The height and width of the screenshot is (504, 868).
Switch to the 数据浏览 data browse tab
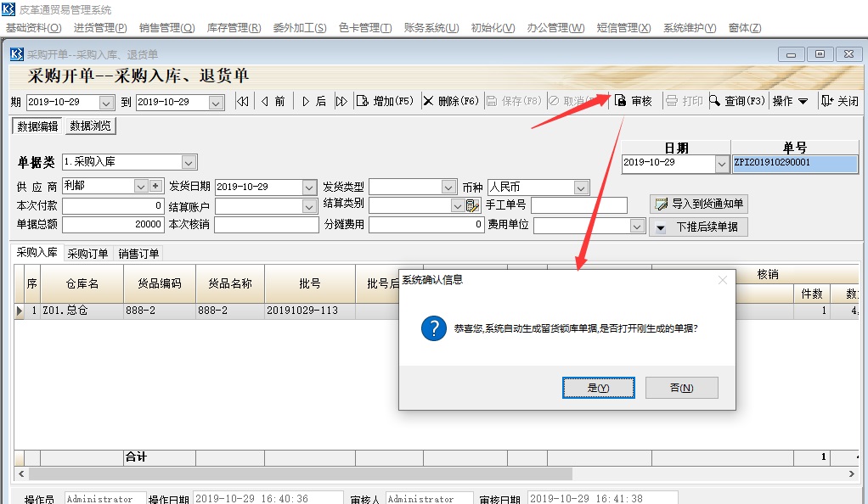point(90,125)
